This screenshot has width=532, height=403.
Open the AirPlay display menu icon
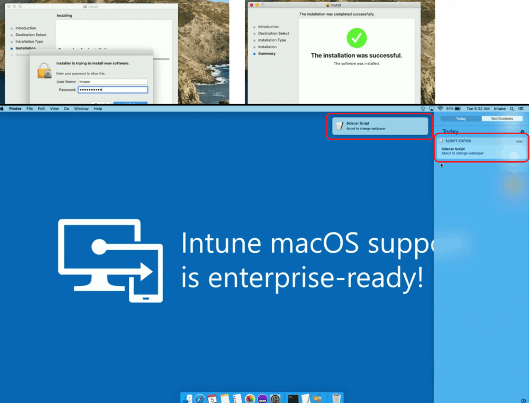click(432, 109)
